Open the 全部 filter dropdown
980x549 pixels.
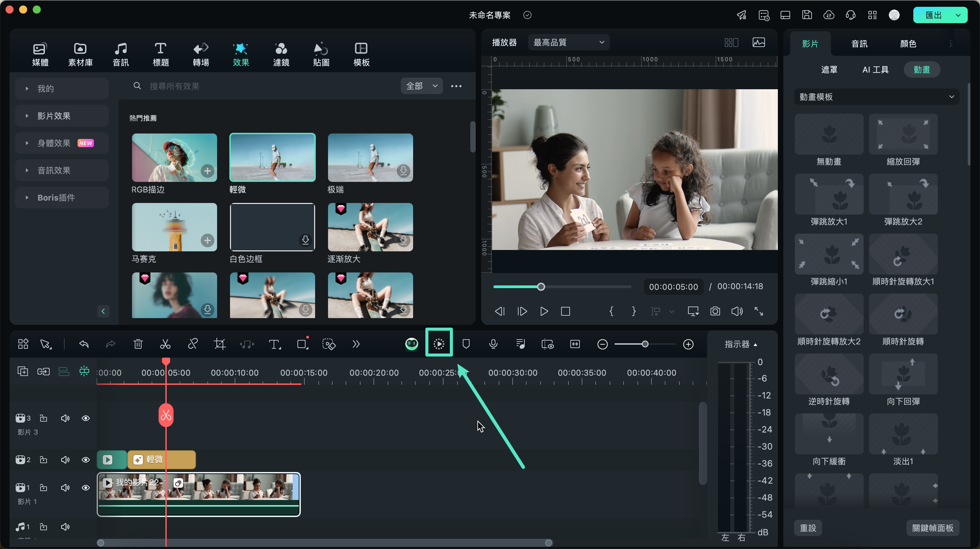[422, 86]
